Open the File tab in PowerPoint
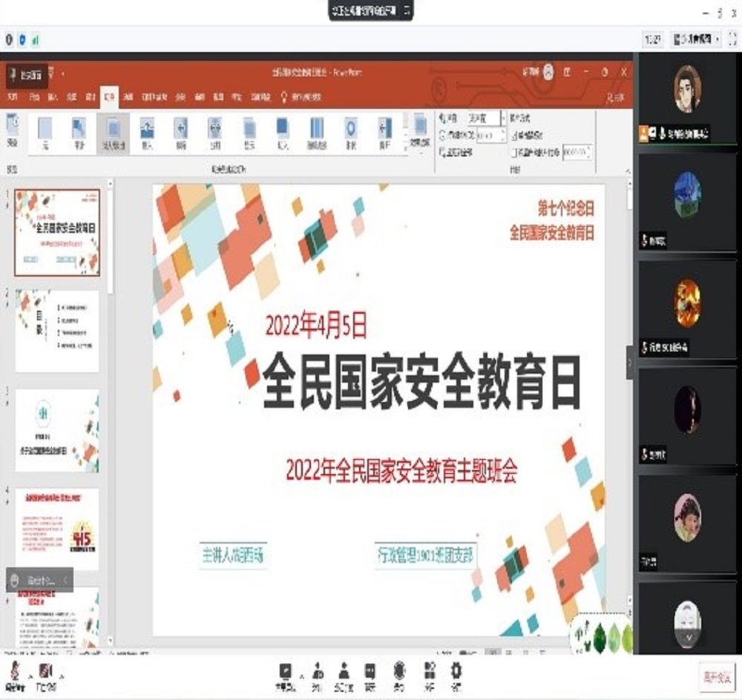This screenshot has height=700, width=742. pos(13,97)
